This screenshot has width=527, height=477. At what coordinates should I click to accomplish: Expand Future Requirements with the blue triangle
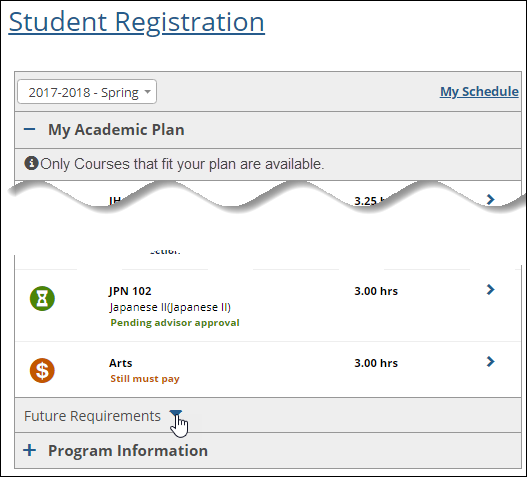(175, 413)
